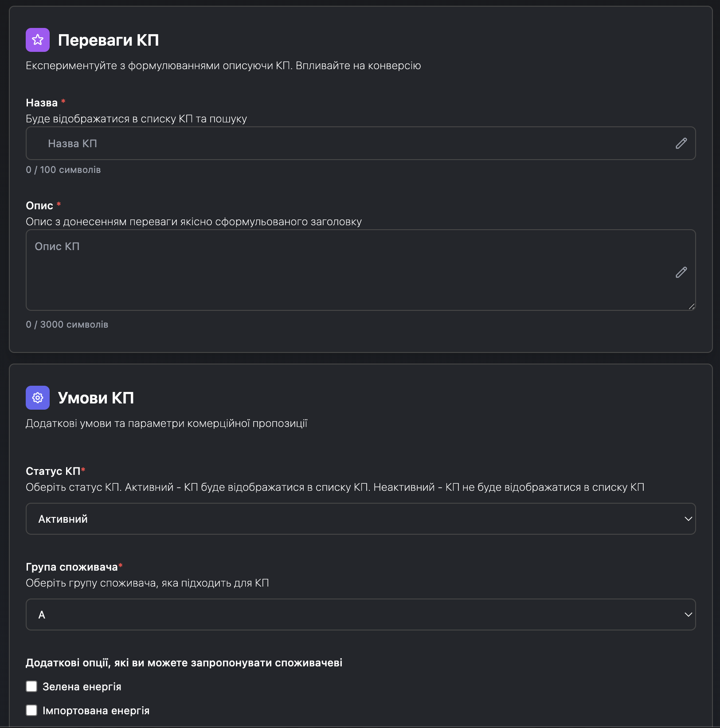
Task: Enable the Зелена енергія checkbox
Action: [x=31, y=686]
